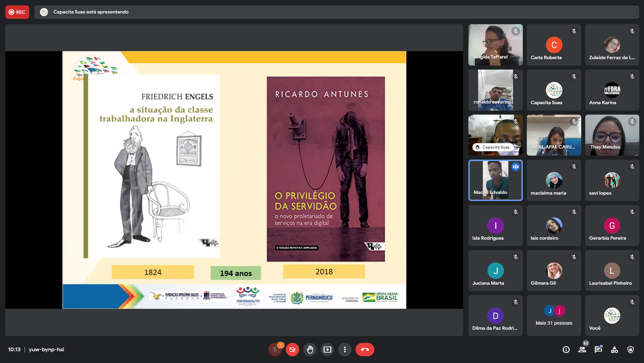Show the participants list
The width and height of the screenshot is (644, 363).
click(x=582, y=350)
